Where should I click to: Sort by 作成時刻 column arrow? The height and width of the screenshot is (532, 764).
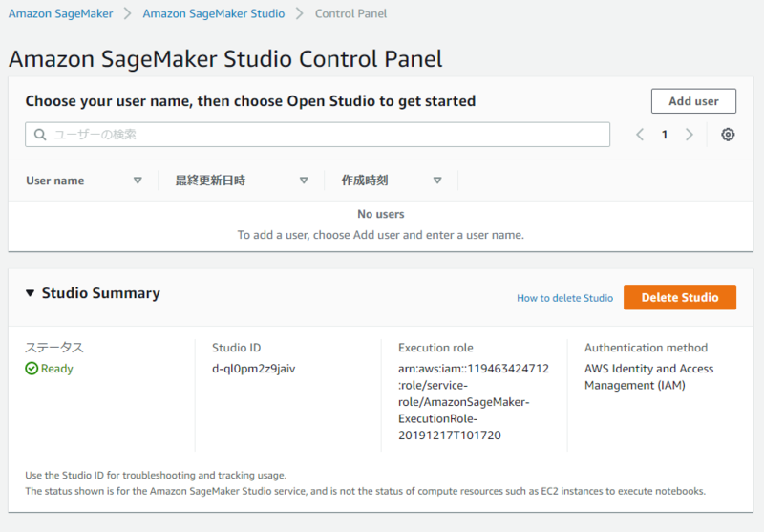point(437,181)
